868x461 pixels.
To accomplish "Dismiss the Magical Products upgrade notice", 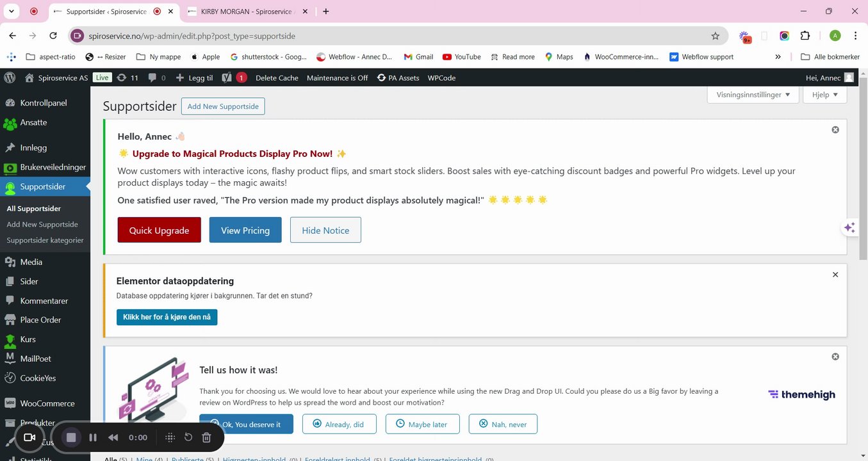I will pos(835,130).
